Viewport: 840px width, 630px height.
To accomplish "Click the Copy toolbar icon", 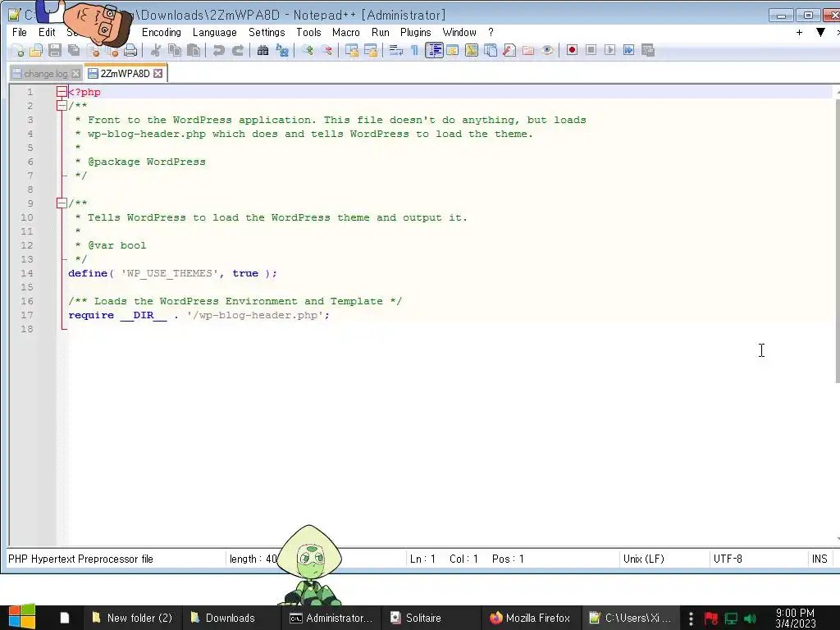I will pos(175,50).
